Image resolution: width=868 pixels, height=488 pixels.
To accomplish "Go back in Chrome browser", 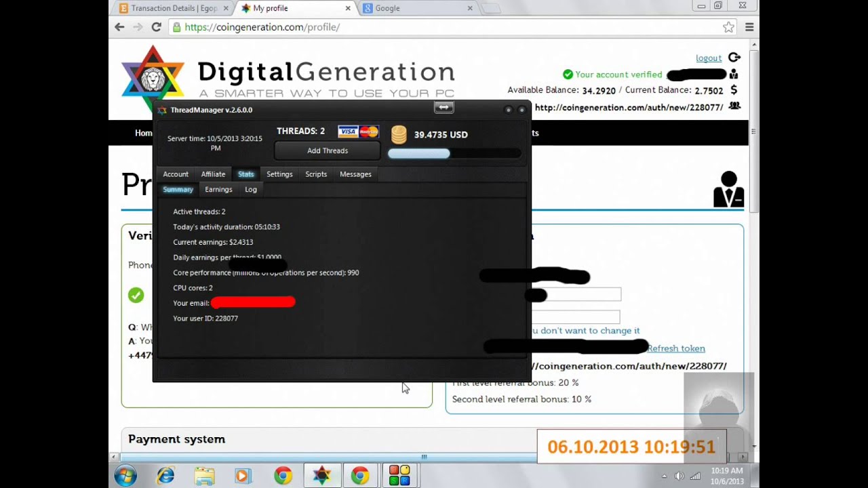I will 119,27.
